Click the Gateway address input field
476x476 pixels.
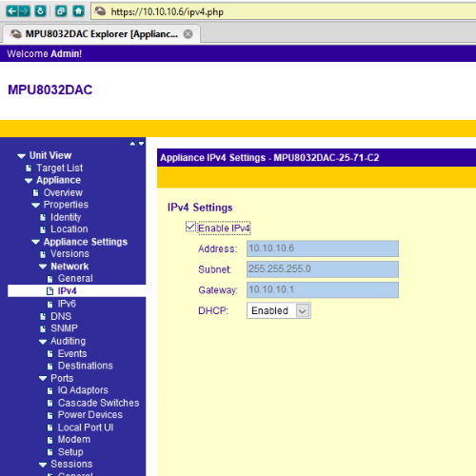[323, 289]
